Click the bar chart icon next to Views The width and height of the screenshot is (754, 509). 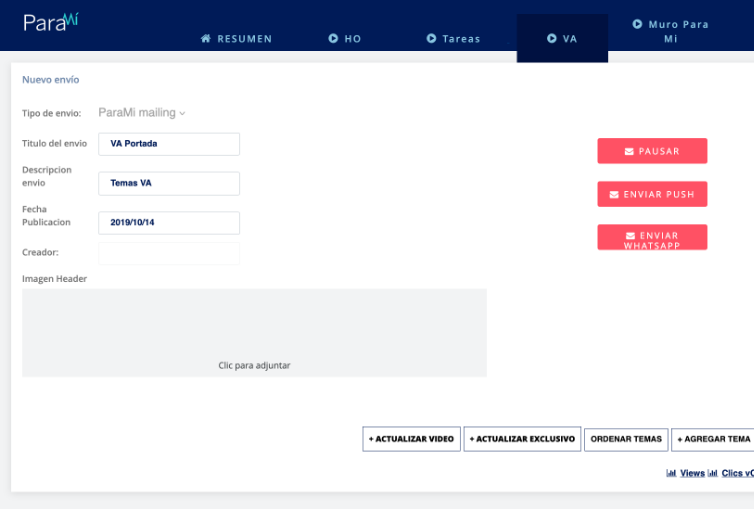click(x=671, y=473)
